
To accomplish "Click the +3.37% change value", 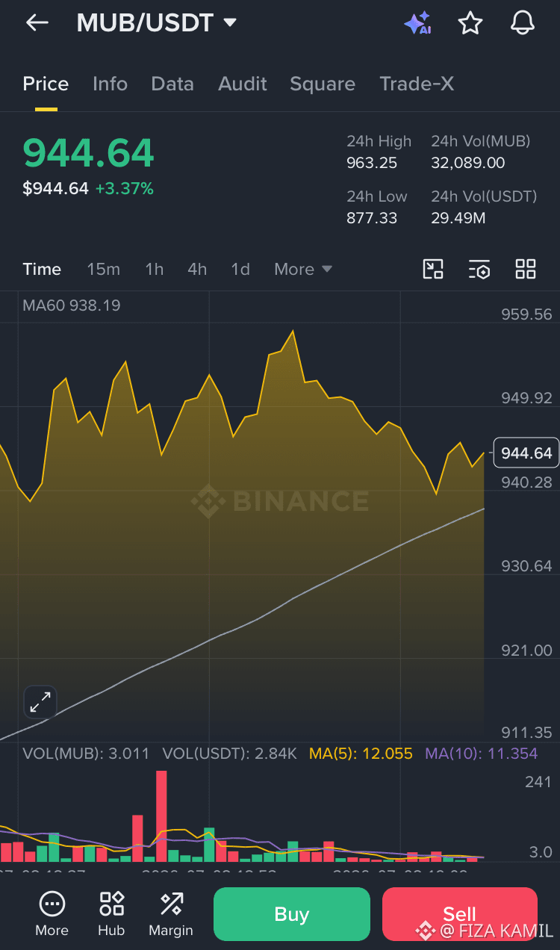I will coord(124,189).
